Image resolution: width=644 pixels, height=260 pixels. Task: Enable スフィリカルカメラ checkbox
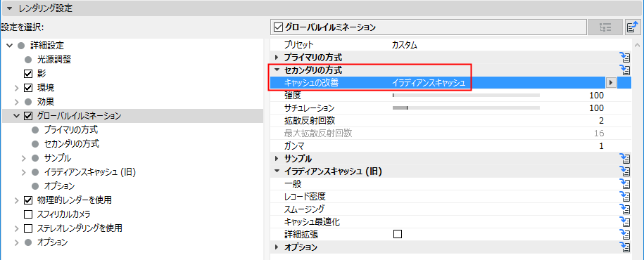[x=28, y=214]
